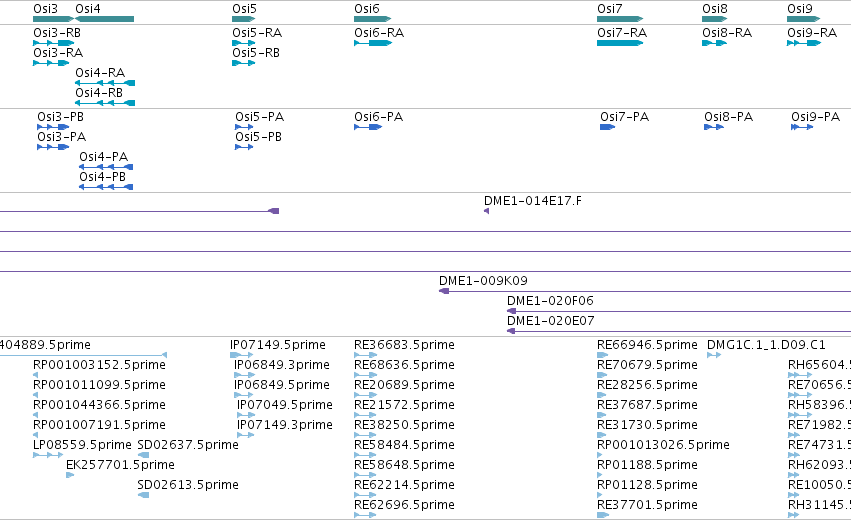Select the Osi9 gene label
Screen dimensions: 851x520
799,9
